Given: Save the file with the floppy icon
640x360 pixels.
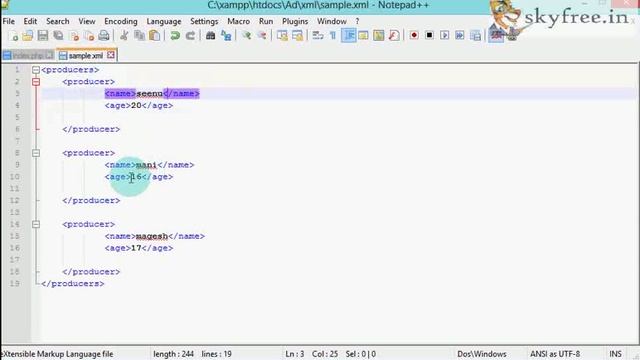Looking at the screenshot, I should click(x=43, y=36).
